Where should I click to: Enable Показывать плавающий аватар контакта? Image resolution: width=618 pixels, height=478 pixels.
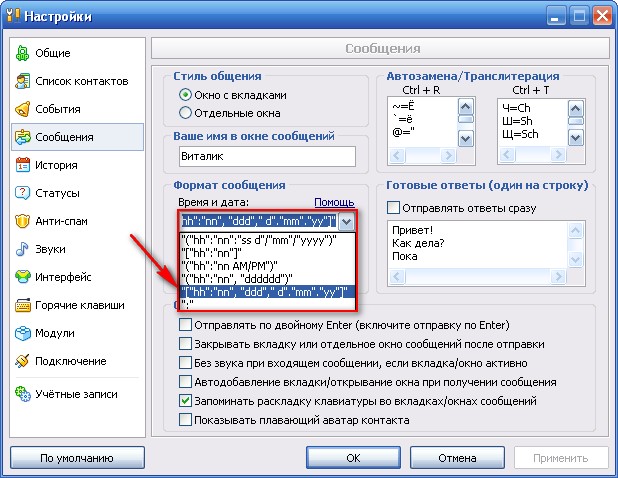tap(185, 420)
